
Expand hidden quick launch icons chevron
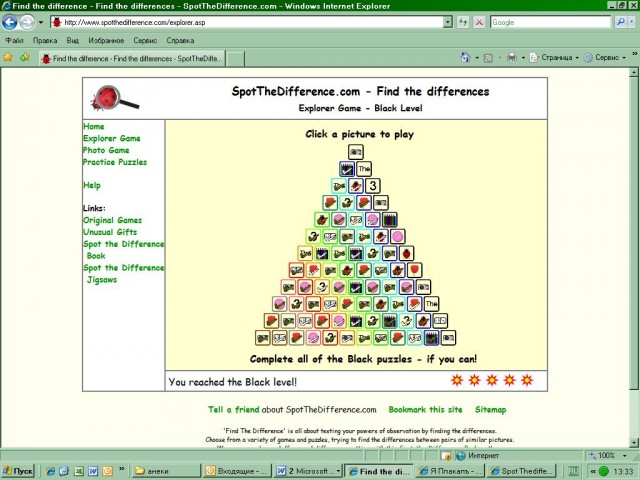[121, 469]
